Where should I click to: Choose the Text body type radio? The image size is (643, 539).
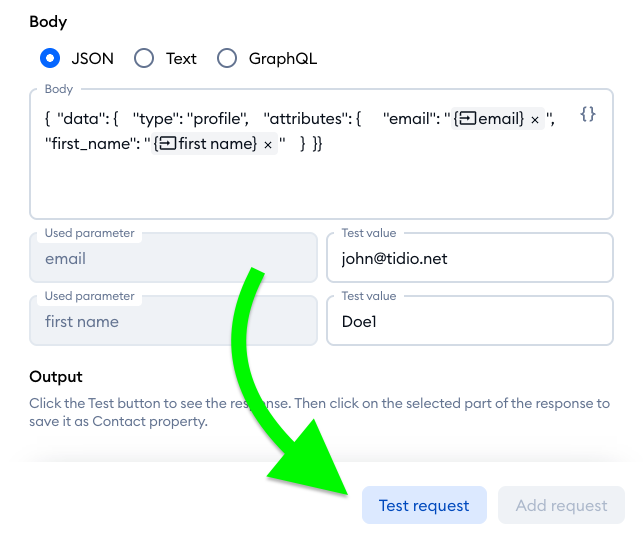point(144,58)
